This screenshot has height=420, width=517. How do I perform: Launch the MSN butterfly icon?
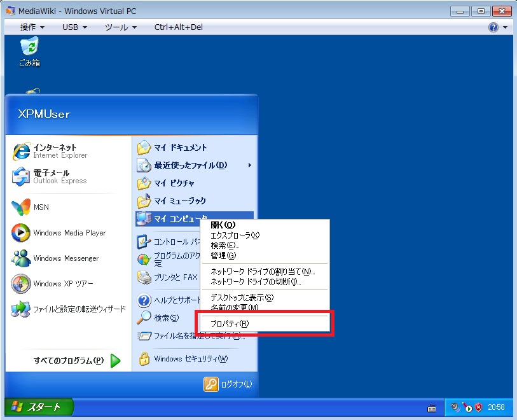[21, 207]
